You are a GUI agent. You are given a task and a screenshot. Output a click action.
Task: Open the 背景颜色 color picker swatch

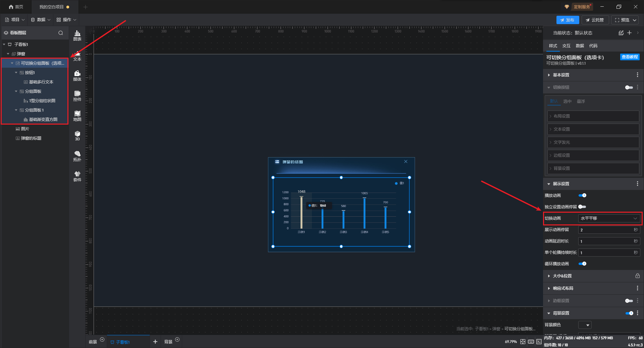tap(585, 325)
